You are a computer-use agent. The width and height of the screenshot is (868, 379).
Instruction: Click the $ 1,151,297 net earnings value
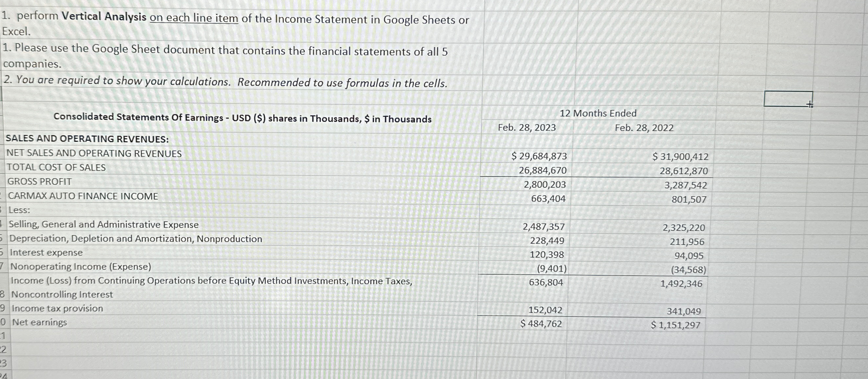(675, 325)
